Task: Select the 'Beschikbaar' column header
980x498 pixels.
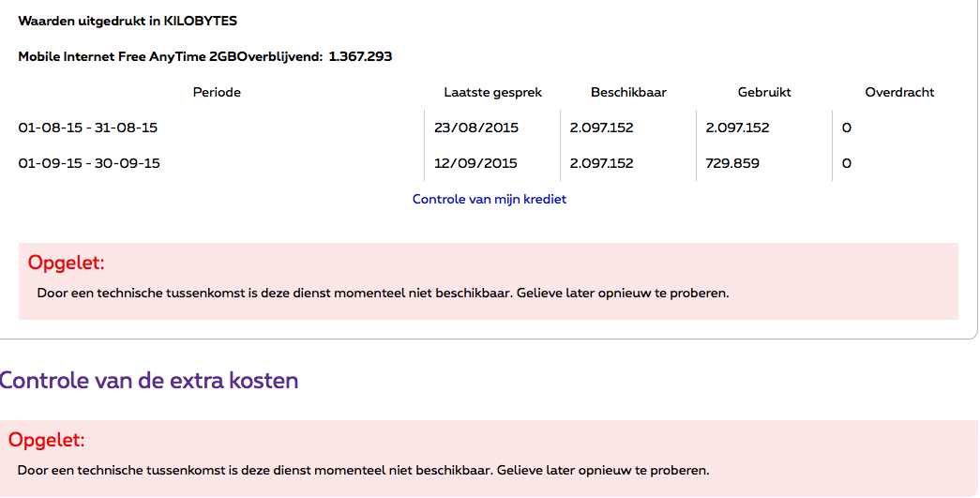Action: 628,92
